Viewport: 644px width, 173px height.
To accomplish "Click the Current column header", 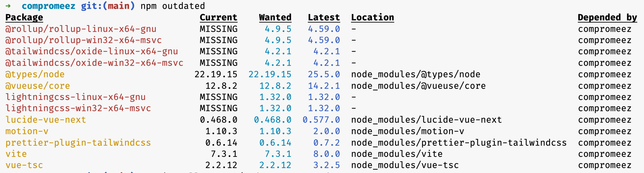I will click(x=218, y=18).
